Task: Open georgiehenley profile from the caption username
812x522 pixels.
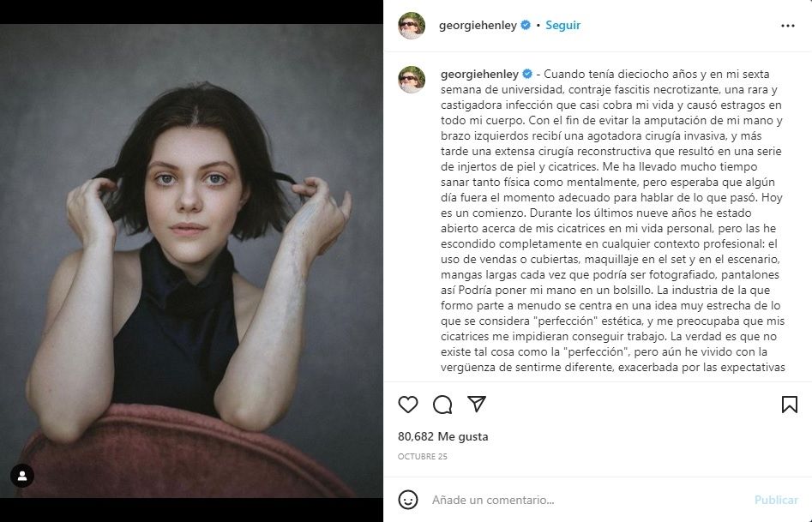Action: click(x=478, y=74)
